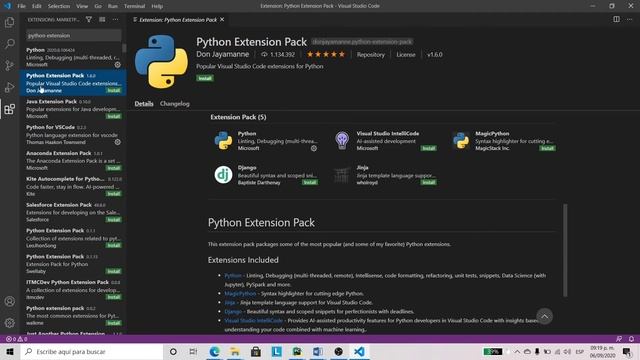Click the details page scrollbar
Viewport: 640px width, 360px height.
565,250
